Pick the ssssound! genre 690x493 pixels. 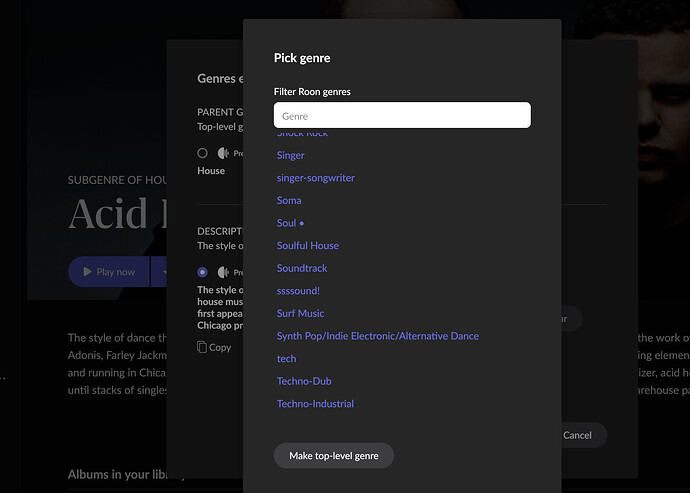[x=298, y=290]
